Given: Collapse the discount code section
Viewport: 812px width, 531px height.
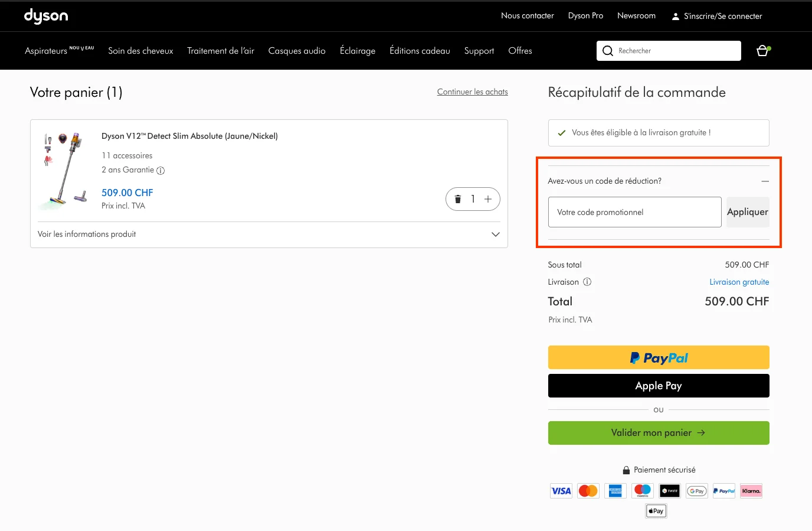Looking at the screenshot, I should (765, 181).
